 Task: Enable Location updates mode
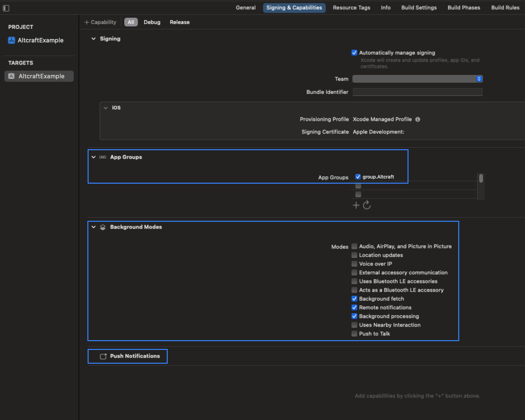coord(354,255)
